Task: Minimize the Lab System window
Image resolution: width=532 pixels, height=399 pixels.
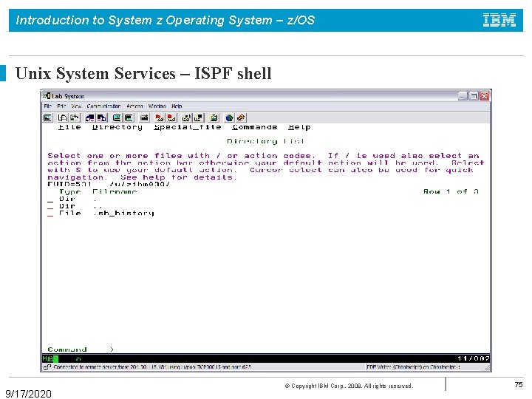Action: pyautogui.click(x=463, y=96)
